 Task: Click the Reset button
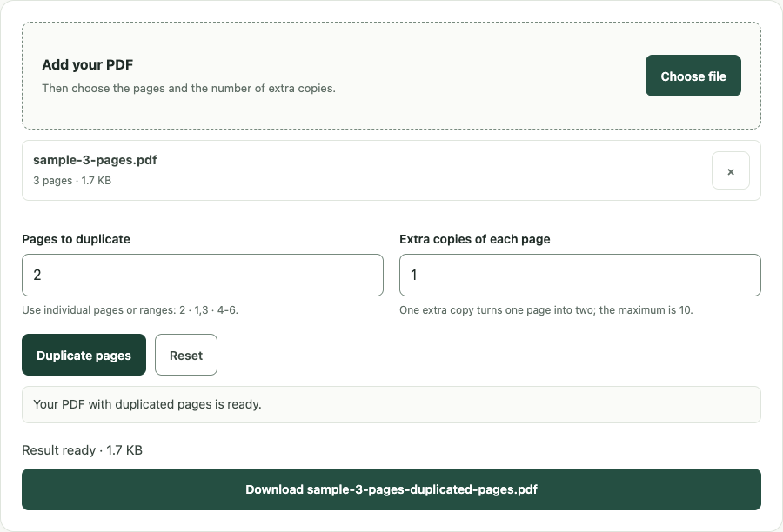(186, 355)
